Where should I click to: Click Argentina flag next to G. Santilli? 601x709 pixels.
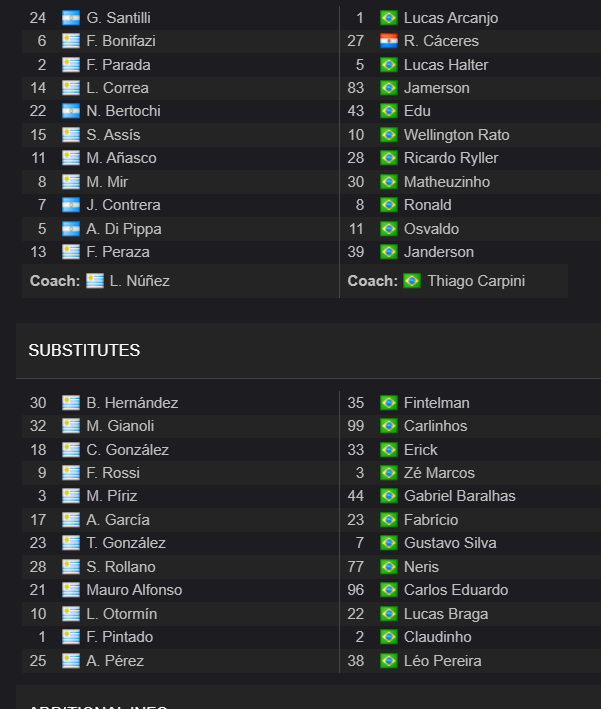point(71,18)
